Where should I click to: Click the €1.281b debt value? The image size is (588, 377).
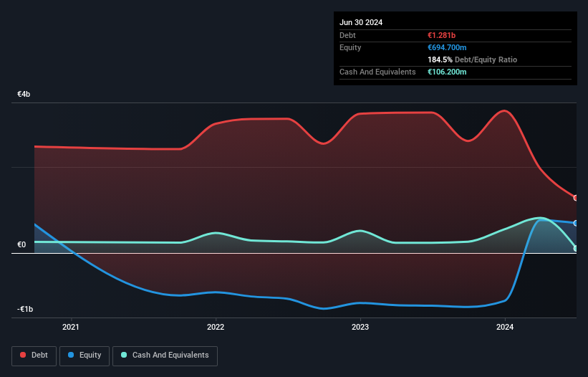click(441, 35)
